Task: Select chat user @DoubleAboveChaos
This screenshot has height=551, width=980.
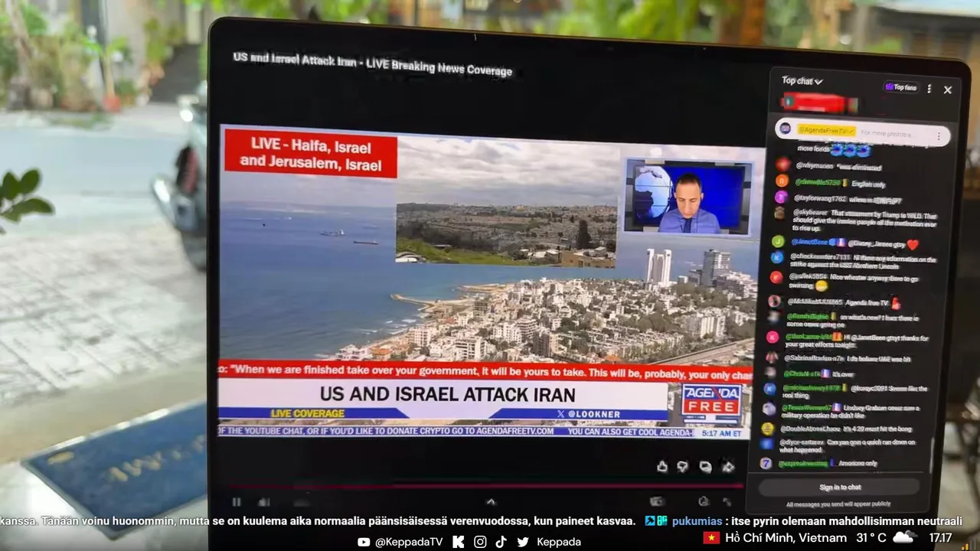Action: coord(810,429)
